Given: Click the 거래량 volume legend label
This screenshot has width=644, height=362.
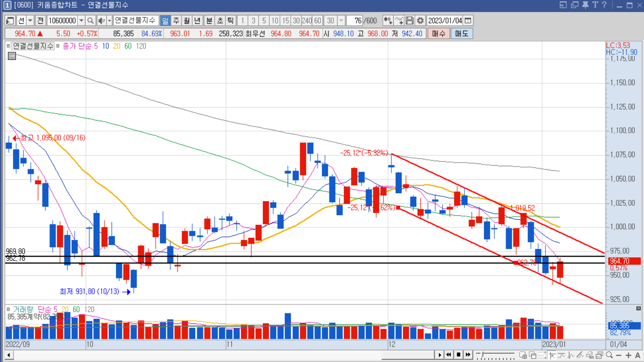Looking at the screenshot, I should [23, 309].
